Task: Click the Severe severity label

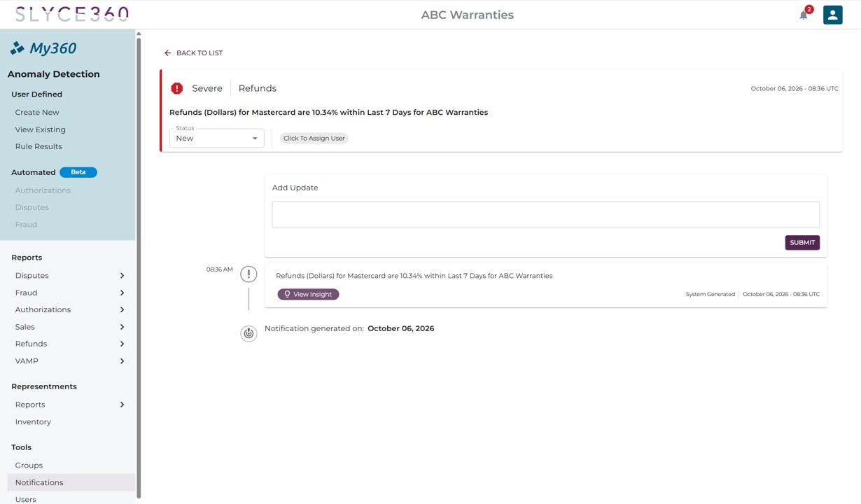Action: 207,88
